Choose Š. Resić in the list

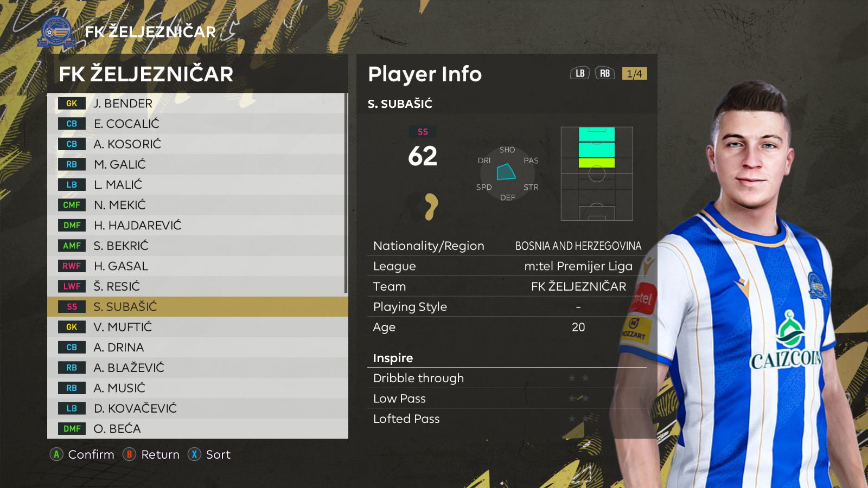tap(197, 286)
